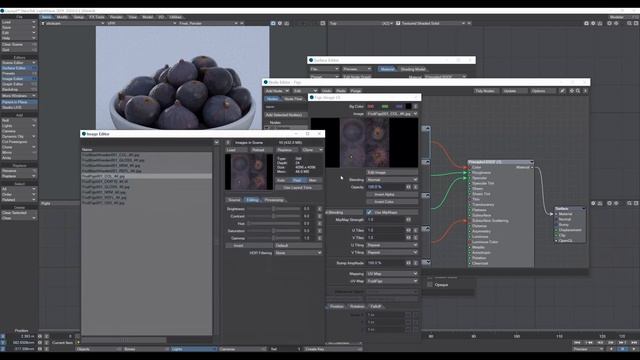Open the UV Map dropdown in node panel

point(392,281)
